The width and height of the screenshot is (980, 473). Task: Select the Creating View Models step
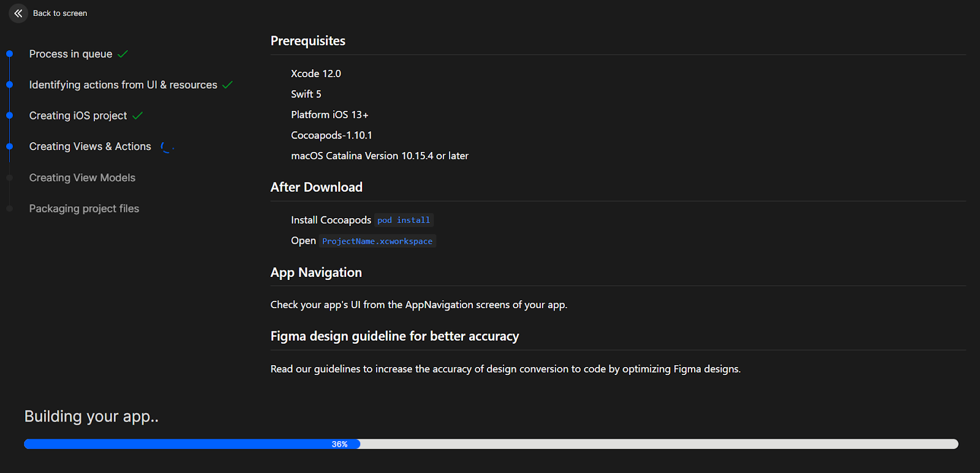click(82, 178)
